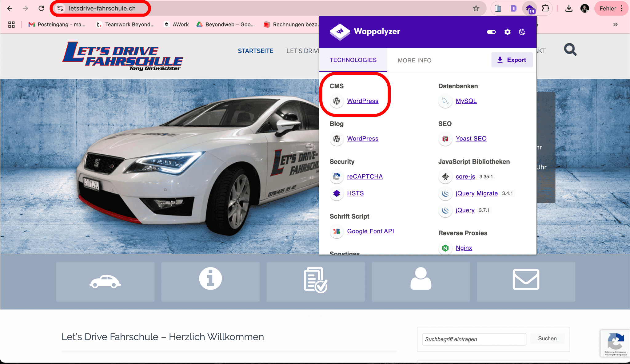Open the Posteingang Gmail bookmark
Viewport: 630px width, 364px height.
[57, 24]
